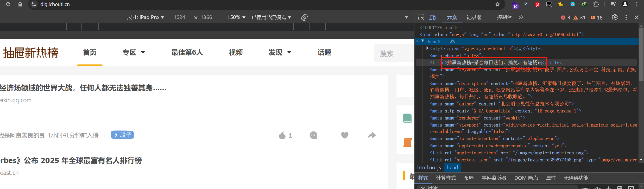Favorite the first post with heart icon
Viewport: 644px width, 189px height.
point(345,135)
